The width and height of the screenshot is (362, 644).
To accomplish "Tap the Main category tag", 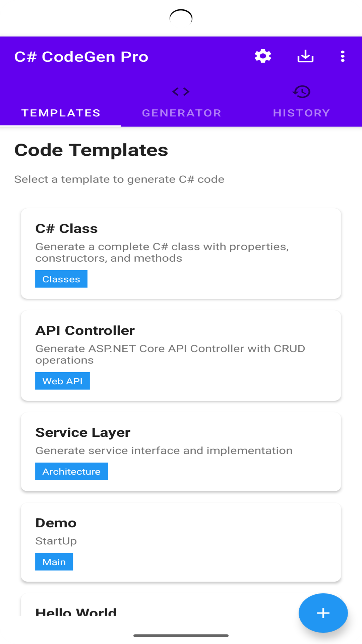I will point(54,562).
